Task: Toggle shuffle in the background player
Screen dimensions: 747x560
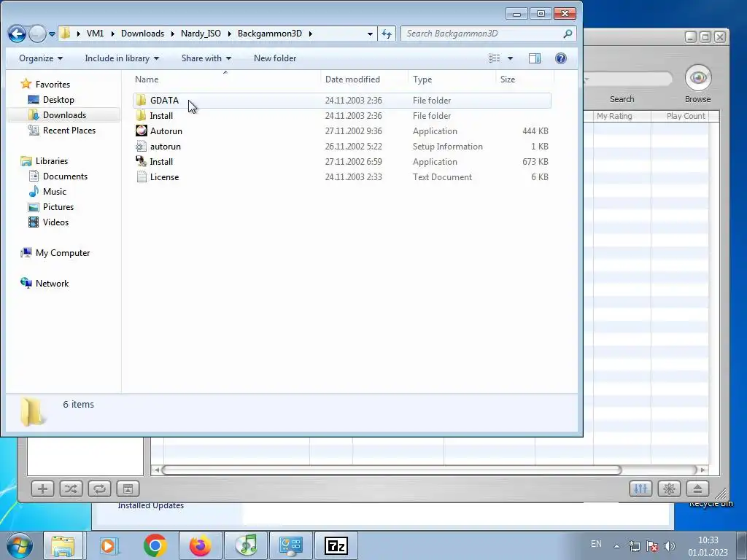Action: (x=71, y=489)
